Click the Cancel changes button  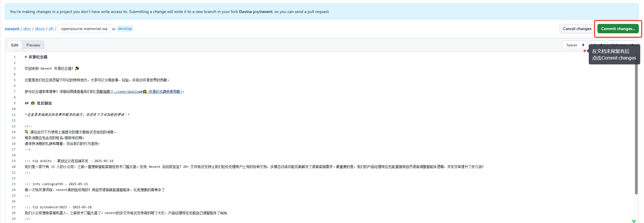tap(577, 29)
